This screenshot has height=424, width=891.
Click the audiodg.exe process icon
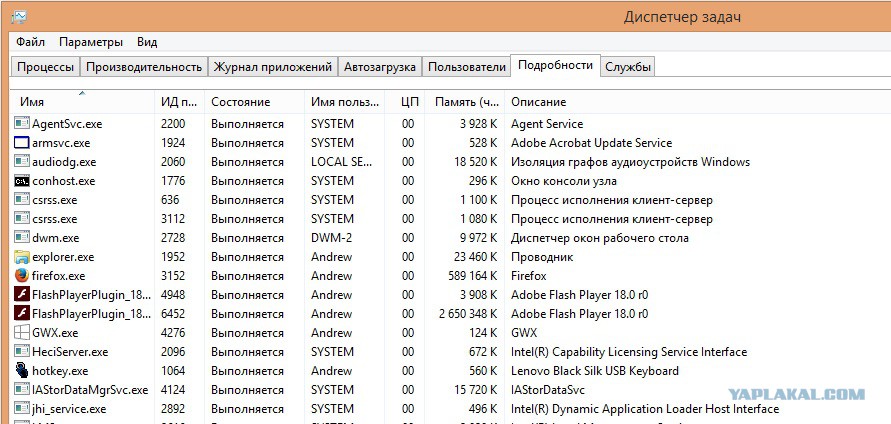pos(22,161)
